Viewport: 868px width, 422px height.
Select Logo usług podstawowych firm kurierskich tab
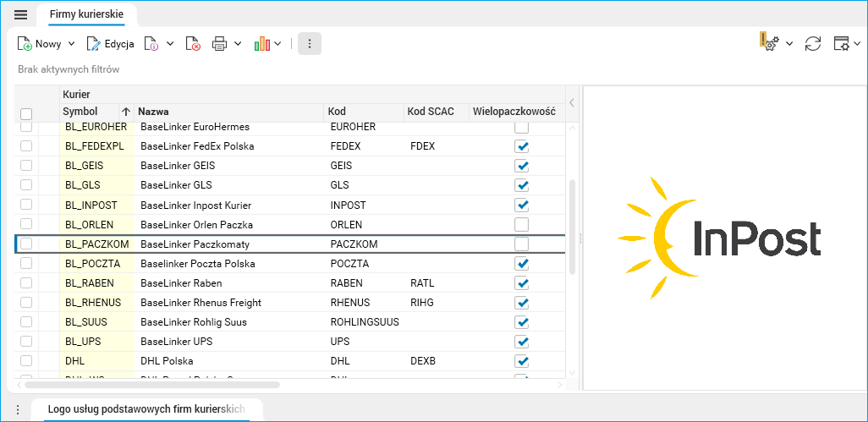146,409
